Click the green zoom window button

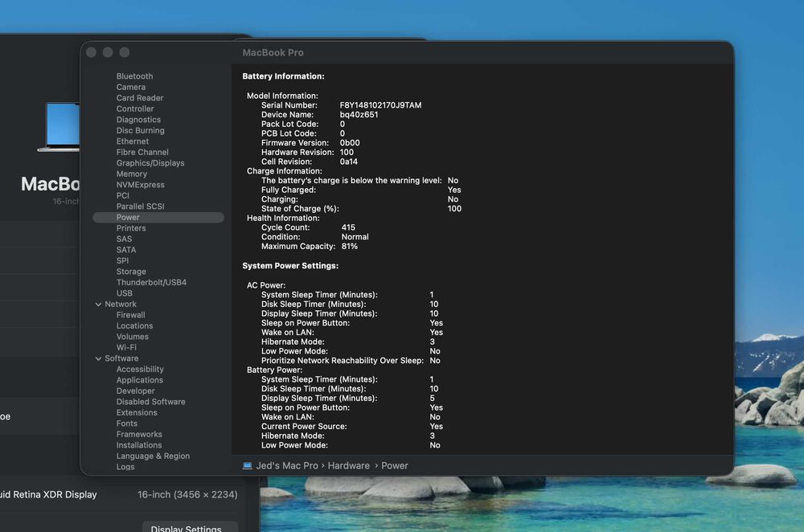124,52
